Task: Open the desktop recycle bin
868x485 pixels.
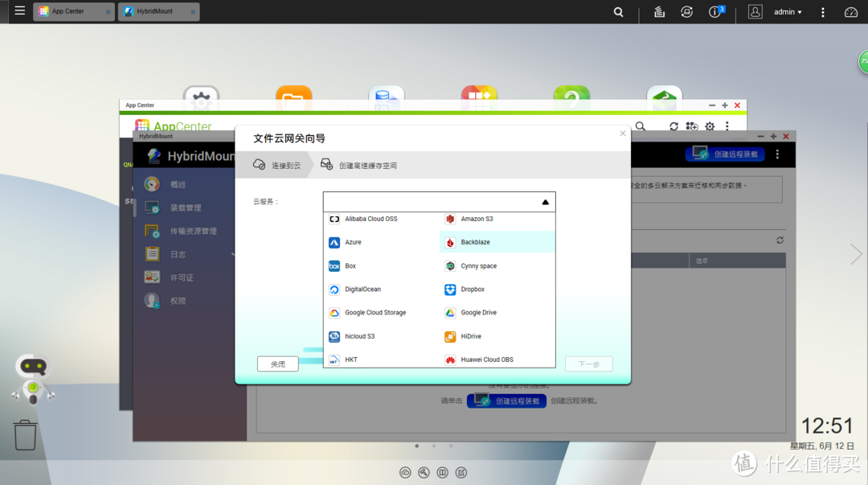Action: point(25,435)
